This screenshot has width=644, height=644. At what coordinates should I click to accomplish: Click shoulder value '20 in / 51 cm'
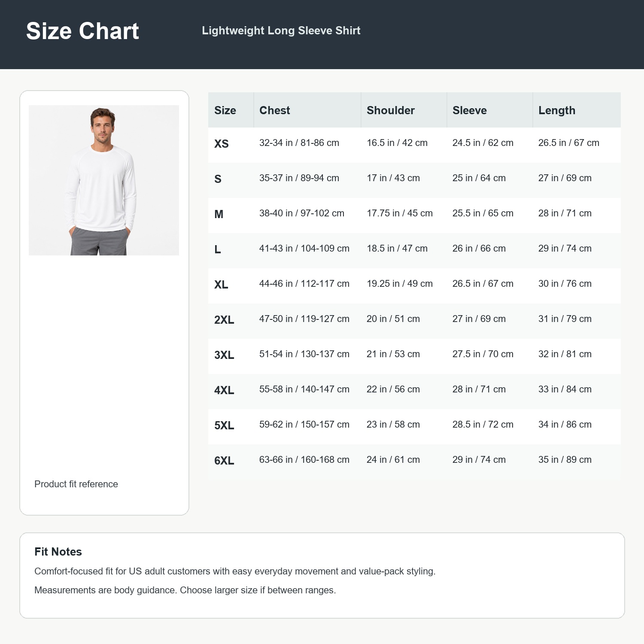(x=393, y=319)
